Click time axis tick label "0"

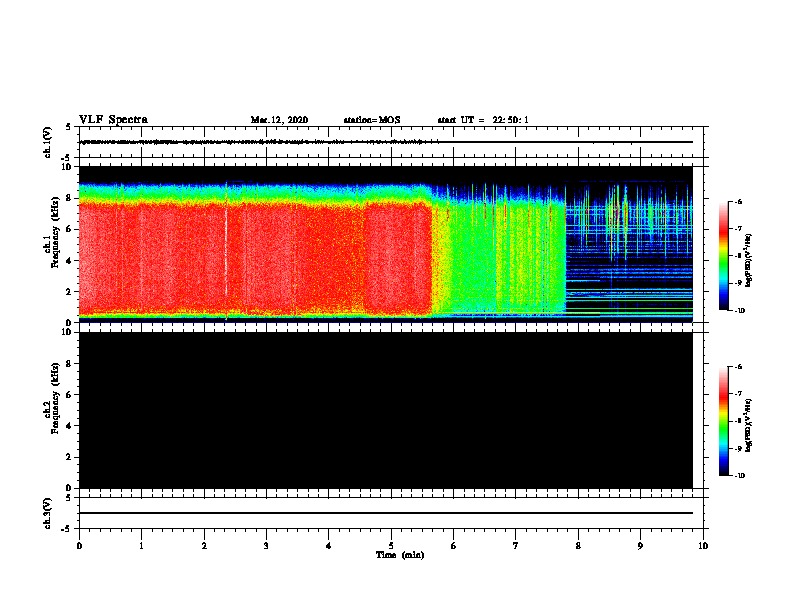(79, 546)
